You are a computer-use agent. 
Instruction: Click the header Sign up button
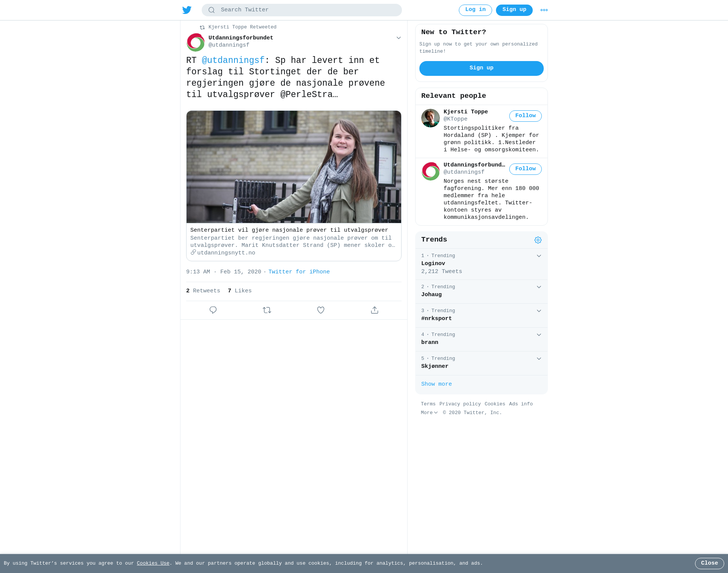click(x=514, y=10)
